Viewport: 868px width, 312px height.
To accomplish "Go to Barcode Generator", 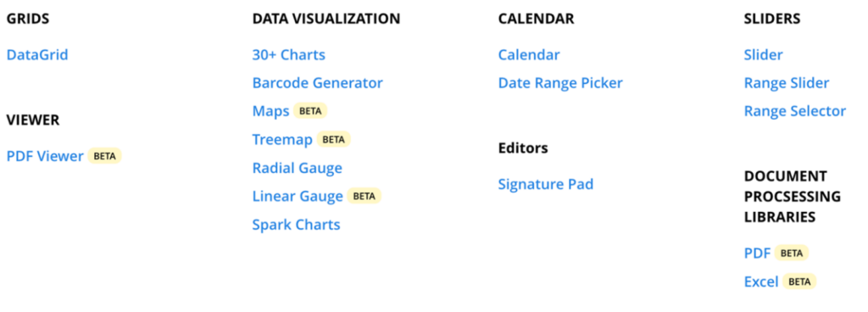I will (x=318, y=83).
